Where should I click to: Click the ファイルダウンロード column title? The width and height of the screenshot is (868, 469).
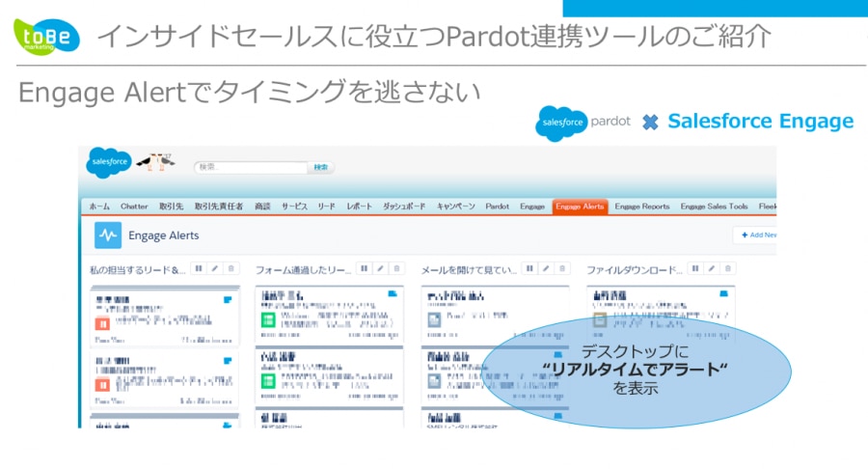point(634,270)
